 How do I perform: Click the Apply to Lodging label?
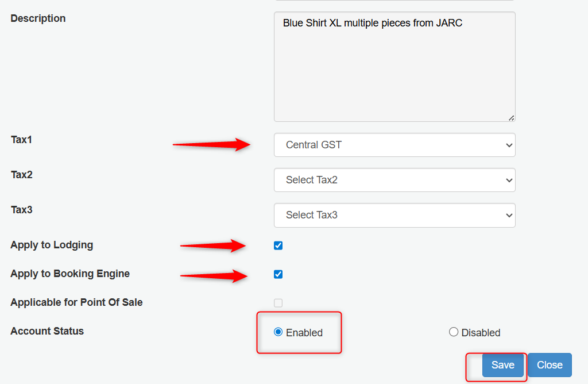click(x=52, y=245)
